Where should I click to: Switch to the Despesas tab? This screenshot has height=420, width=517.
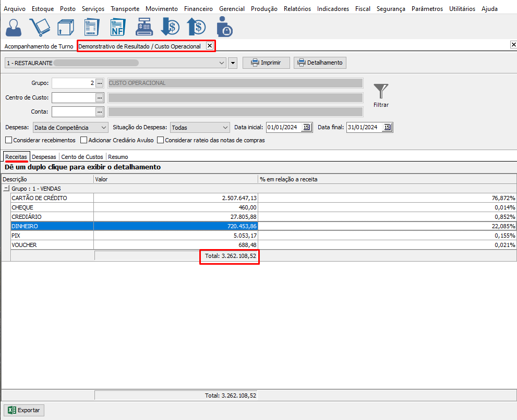[44, 157]
